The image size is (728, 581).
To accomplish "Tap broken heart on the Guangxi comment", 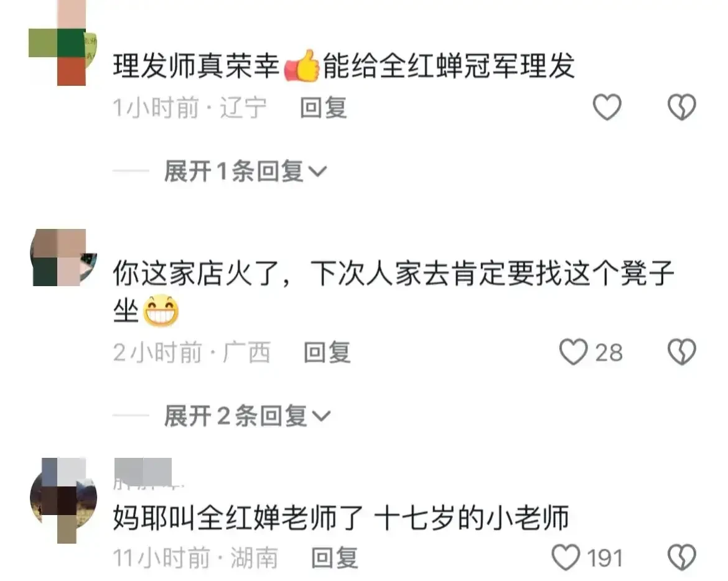I will coord(681,351).
